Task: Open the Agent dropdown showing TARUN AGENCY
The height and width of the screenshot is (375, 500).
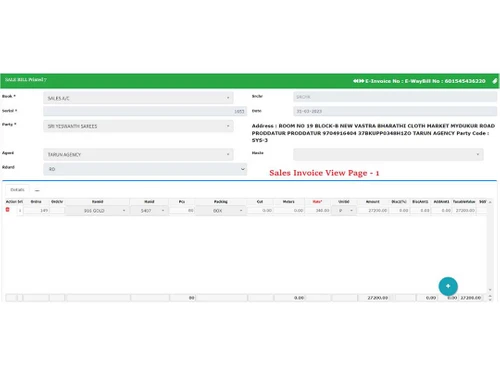Action: pyautogui.click(x=138, y=154)
